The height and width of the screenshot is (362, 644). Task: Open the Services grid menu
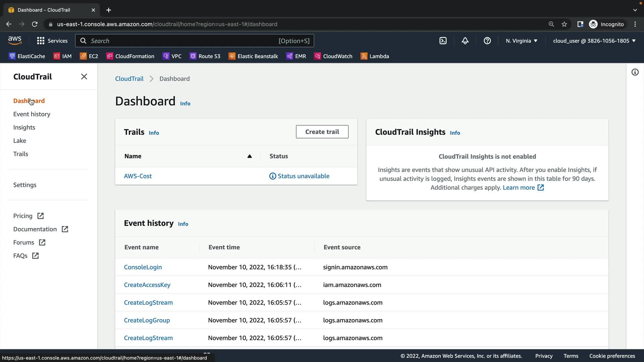tap(52, 41)
